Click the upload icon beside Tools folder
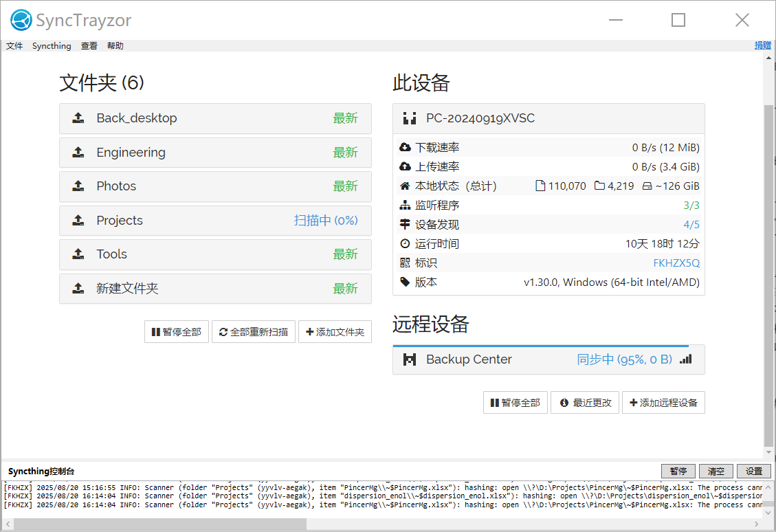776x532 pixels. click(x=78, y=254)
